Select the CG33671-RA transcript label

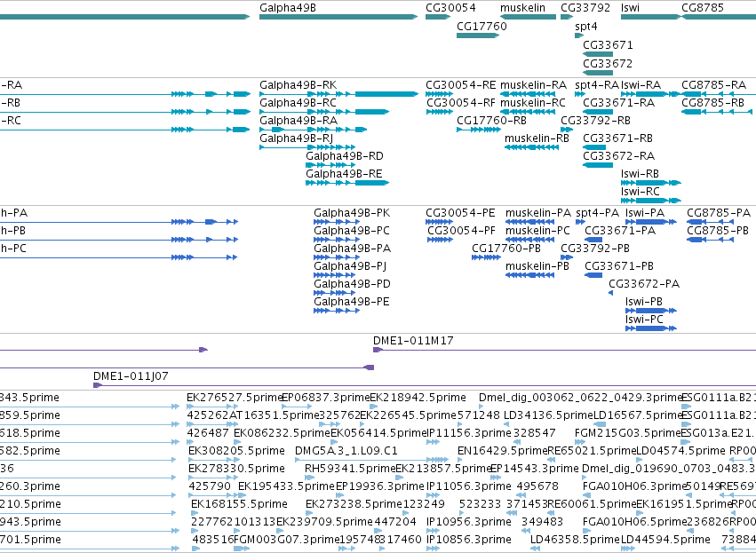click(x=618, y=103)
